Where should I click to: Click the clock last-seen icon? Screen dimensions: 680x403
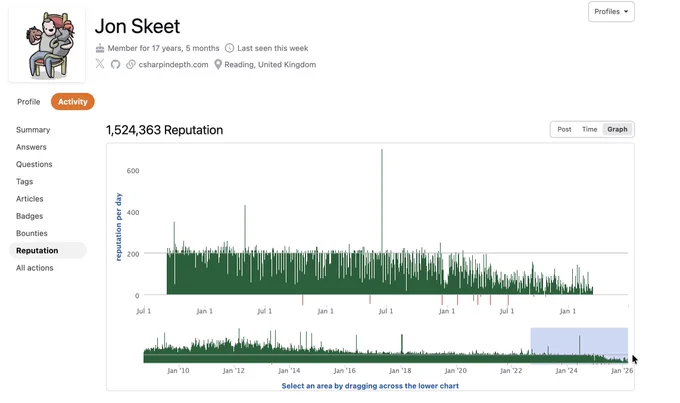click(x=229, y=48)
